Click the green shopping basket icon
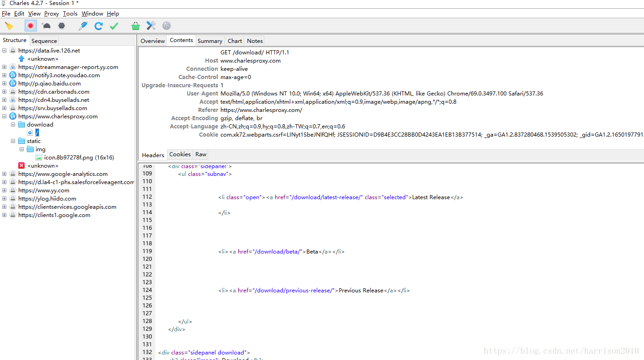This screenshot has height=360, width=644. coord(136,26)
